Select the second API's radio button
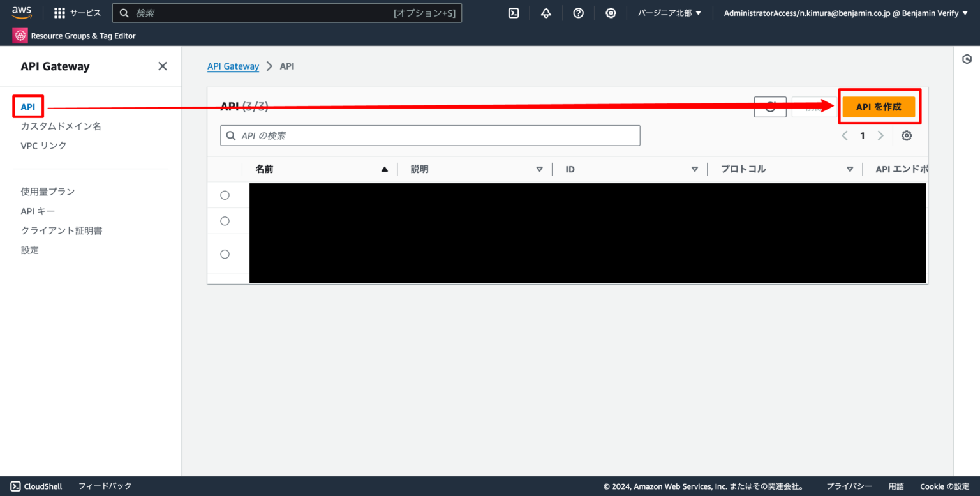The width and height of the screenshot is (980, 496). [225, 221]
